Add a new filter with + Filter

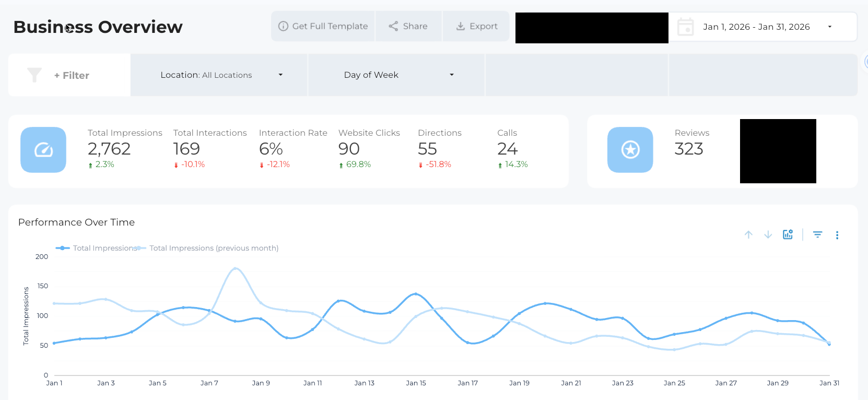72,75
